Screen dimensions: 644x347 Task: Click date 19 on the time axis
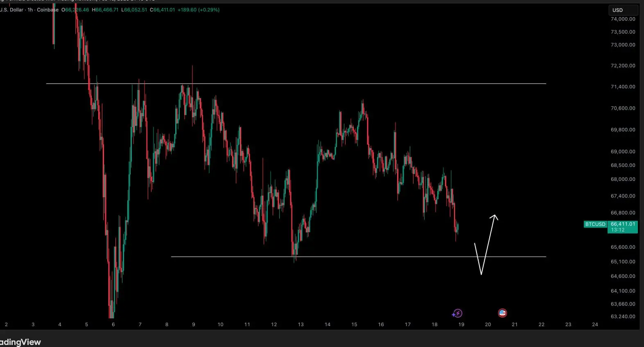pos(461,324)
